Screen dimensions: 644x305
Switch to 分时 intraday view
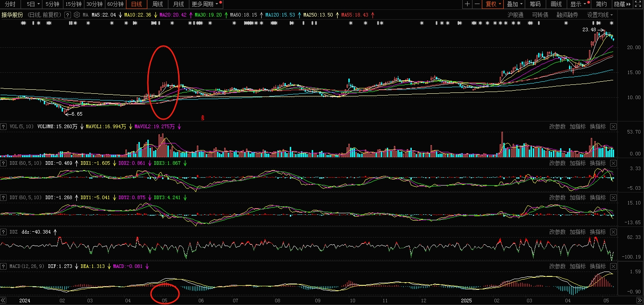(9, 4)
